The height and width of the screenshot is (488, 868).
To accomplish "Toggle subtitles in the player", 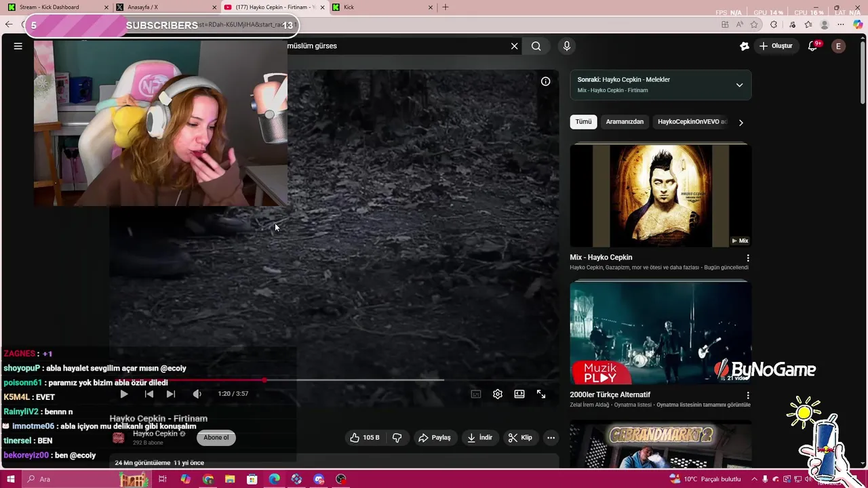I will (x=476, y=394).
